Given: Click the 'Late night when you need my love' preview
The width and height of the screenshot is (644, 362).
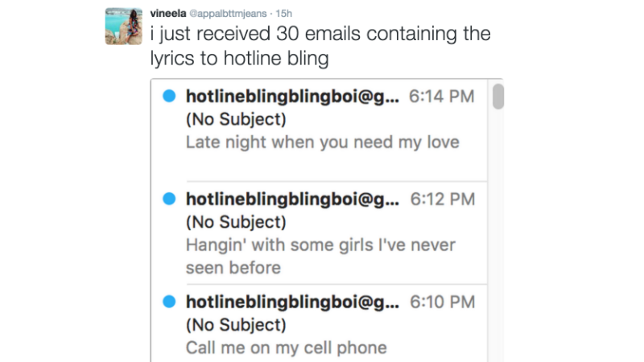Looking at the screenshot, I should [322, 142].
